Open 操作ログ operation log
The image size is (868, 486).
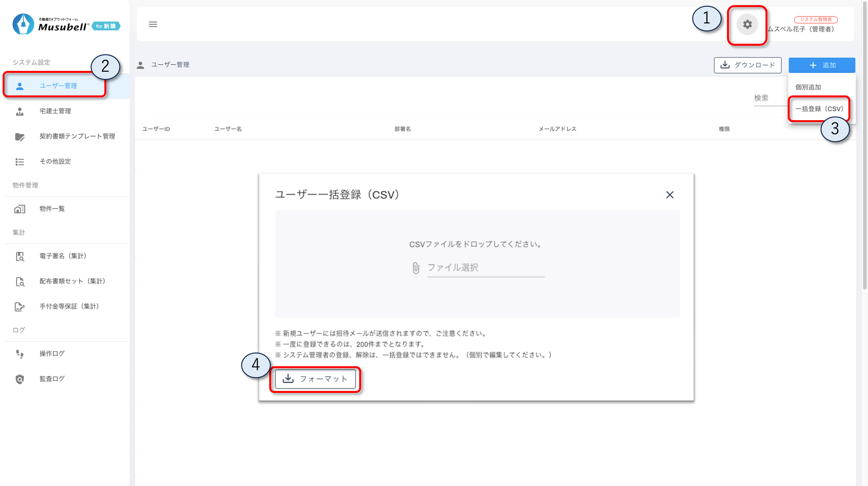(x=52, y=354)
